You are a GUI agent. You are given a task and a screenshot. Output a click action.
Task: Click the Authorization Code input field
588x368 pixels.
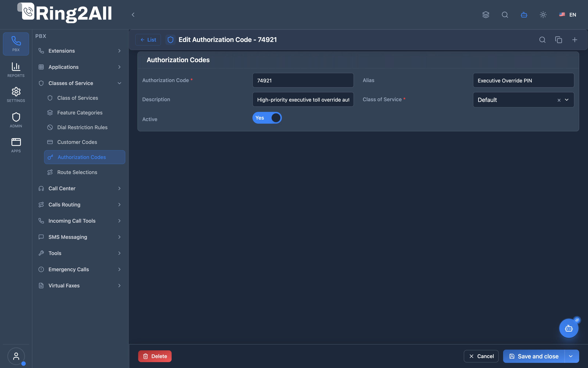(303, 80)
